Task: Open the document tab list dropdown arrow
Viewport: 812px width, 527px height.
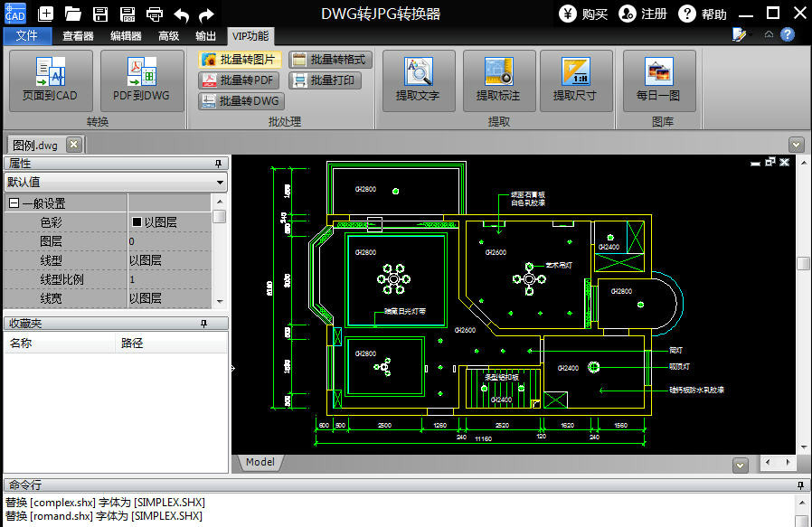Action: click(x=797, y=145)
